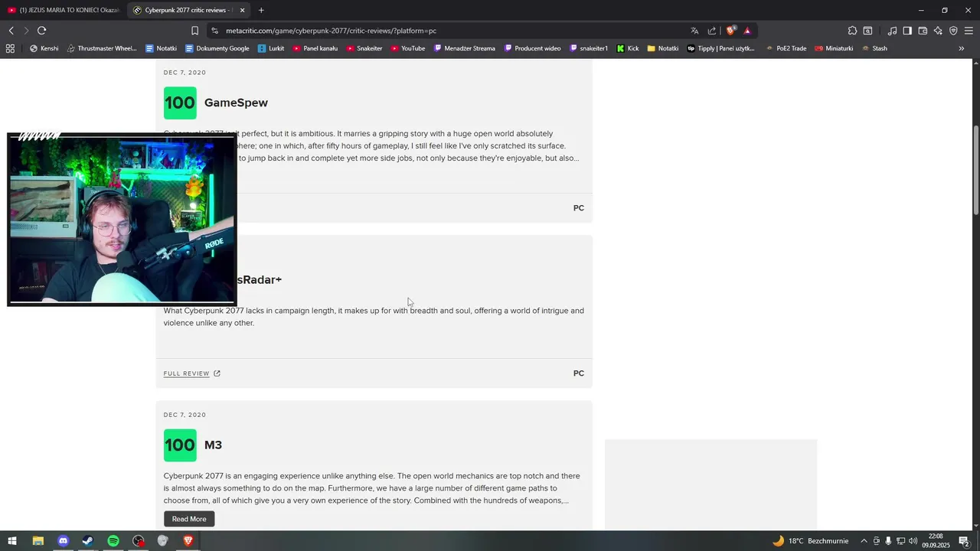Open the tab search icon in toolbar
Image resolution: width=980 pixels, height=551 pixels.
coord(867,31)
